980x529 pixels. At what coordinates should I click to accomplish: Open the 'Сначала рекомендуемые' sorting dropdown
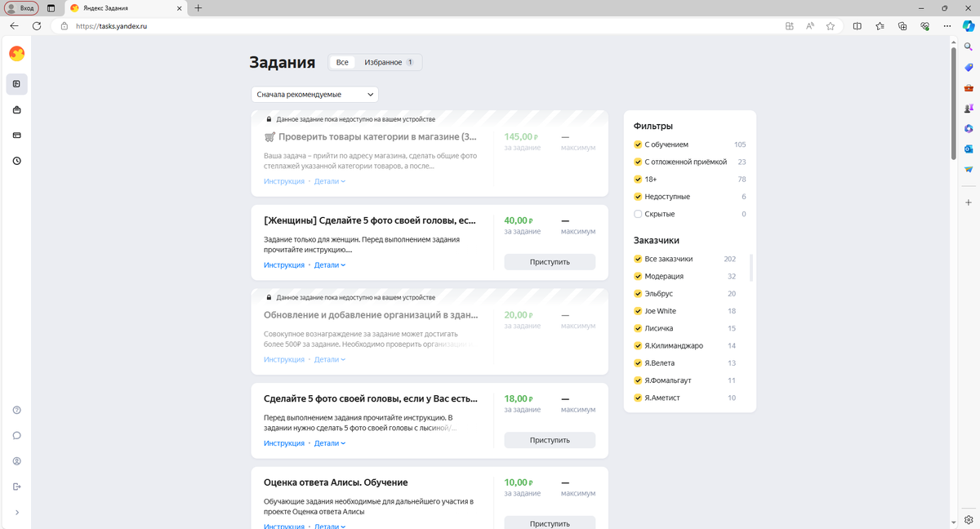coord(314,94)
